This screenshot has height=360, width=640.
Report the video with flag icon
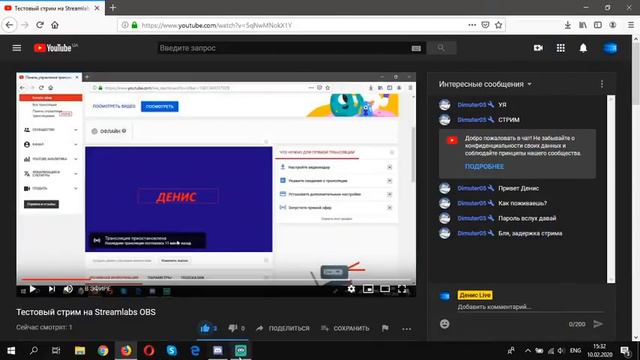[385, 328]
